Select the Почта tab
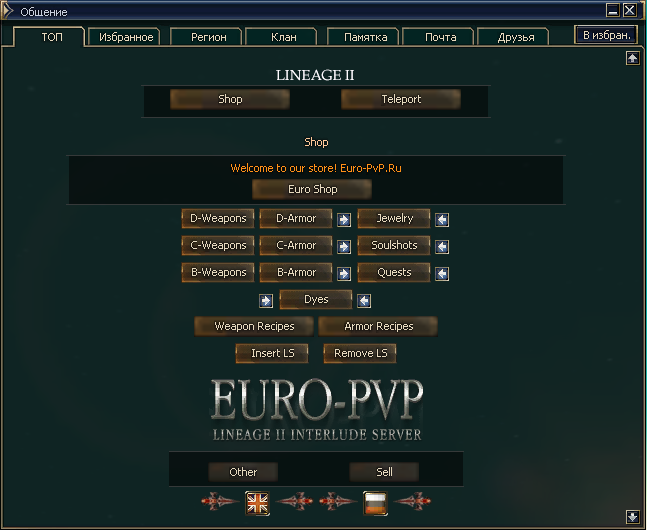Screen dimensions: 647x530 pyautogui.click(x=440, y=37)
